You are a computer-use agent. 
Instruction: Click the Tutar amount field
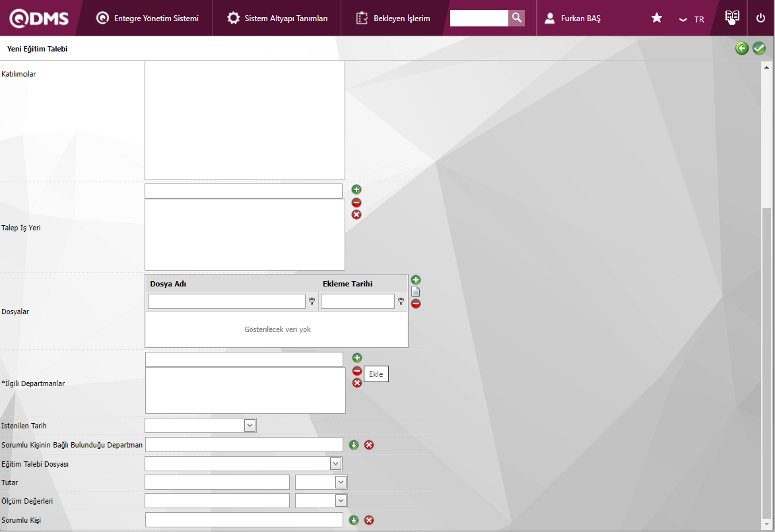pos(217,482)
